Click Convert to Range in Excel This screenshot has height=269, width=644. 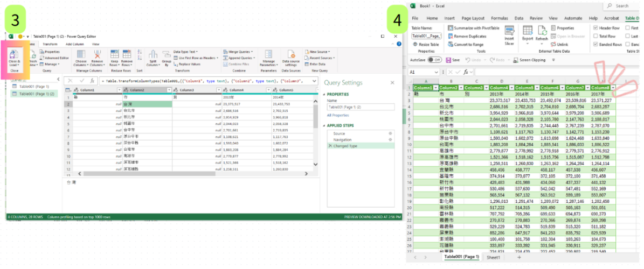pos(465,44)
